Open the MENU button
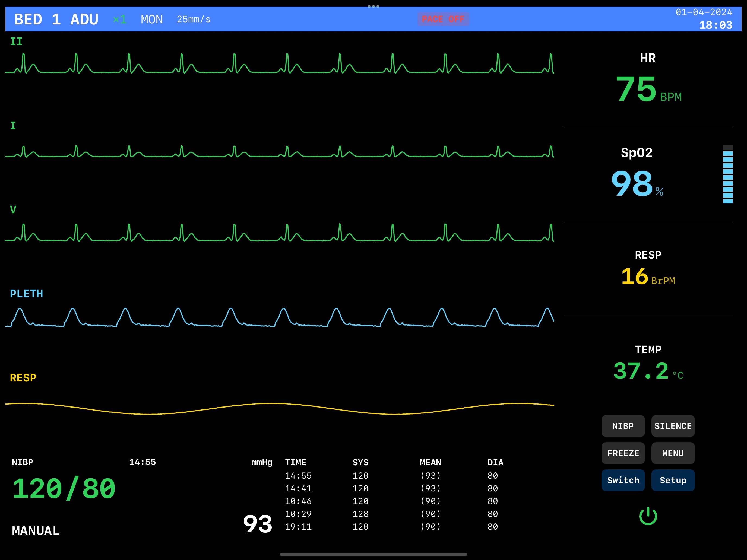Viewport: 747px width, 560px height. [x=673, y=453]
